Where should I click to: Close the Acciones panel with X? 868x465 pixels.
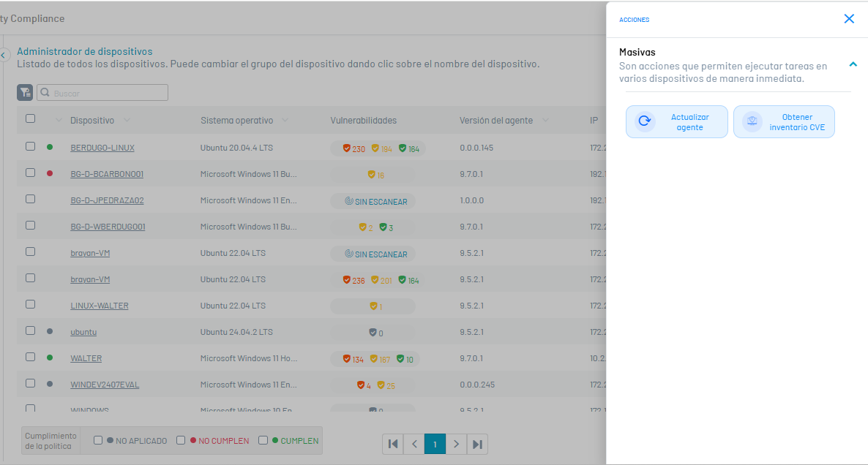coord(849,19)
